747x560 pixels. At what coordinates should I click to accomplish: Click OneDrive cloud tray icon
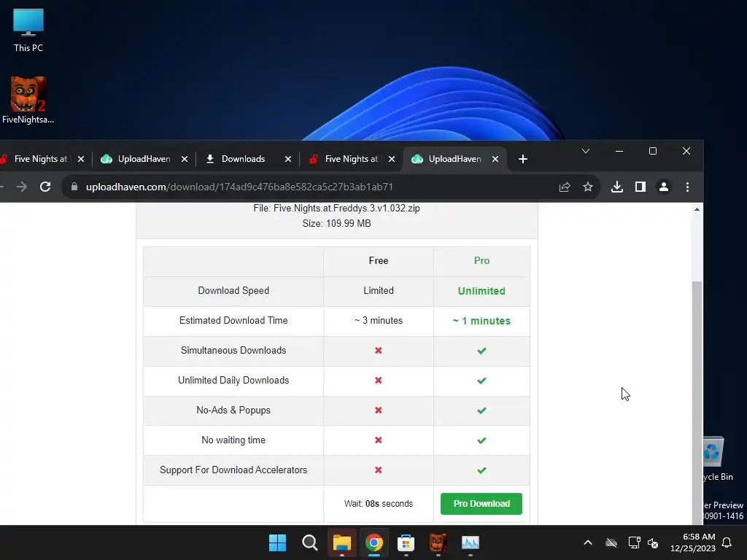pyautogui.click(x=611, y=542)
